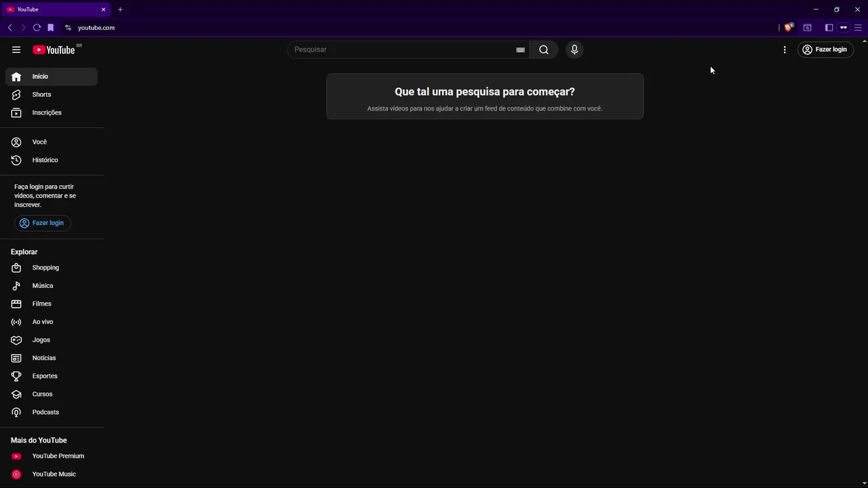868x488 pixels.
Task: Open YouTube Music link text
Action: coord(54,474)
